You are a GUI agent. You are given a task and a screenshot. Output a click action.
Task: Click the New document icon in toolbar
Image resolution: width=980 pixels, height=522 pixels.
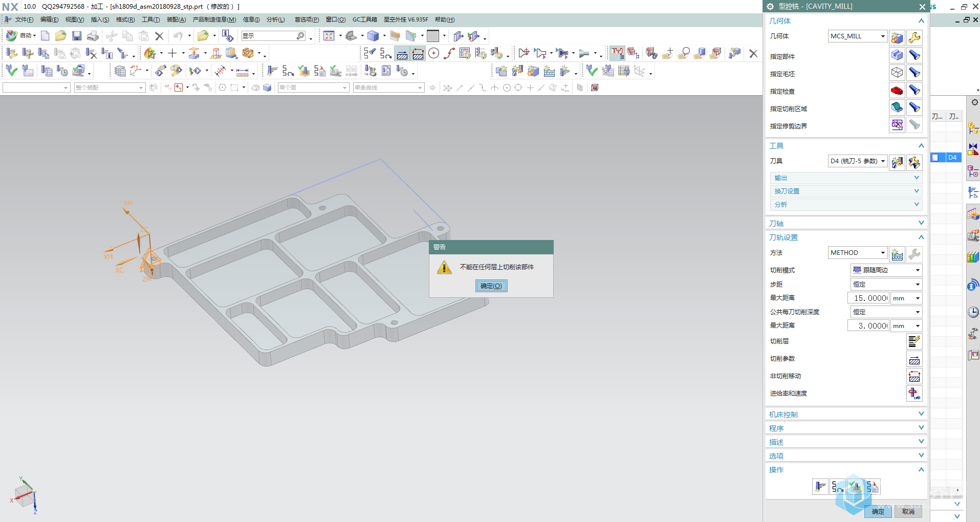45,36
